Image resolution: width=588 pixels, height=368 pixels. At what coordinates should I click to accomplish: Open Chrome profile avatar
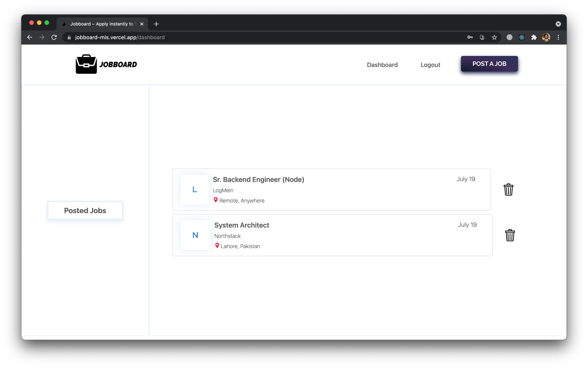coord(546,37)
